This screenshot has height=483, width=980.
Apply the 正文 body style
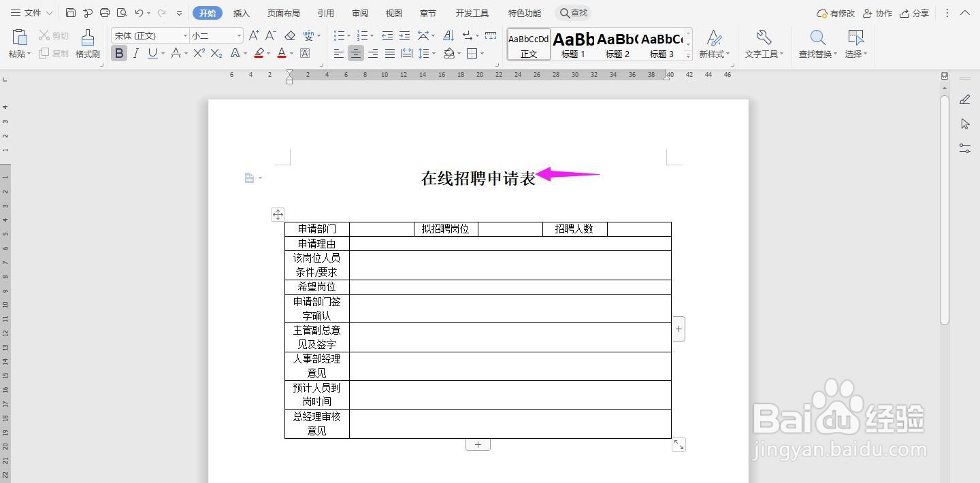[529, 45]
